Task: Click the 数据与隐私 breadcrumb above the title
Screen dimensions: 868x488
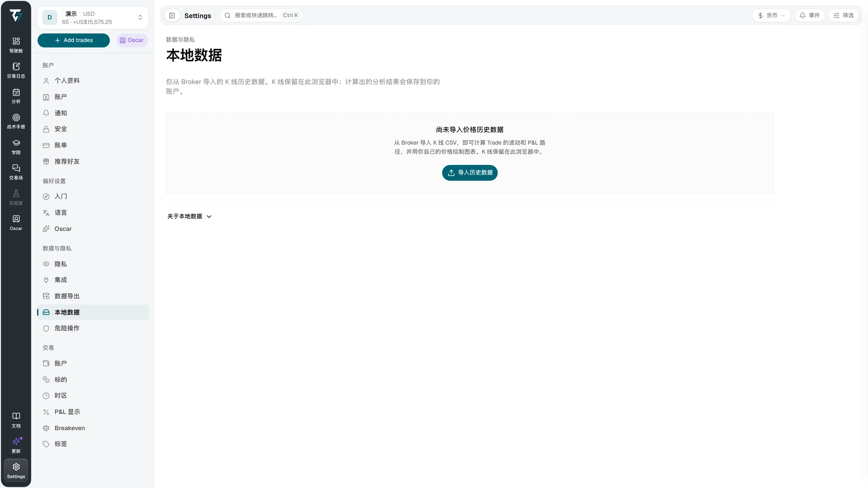Action: coord(180,40)
